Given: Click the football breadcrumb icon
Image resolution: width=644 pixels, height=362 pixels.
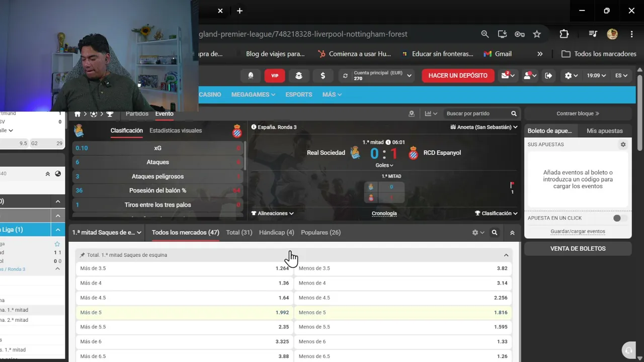Looking at the screenshot, I should [x=94, y=114].
